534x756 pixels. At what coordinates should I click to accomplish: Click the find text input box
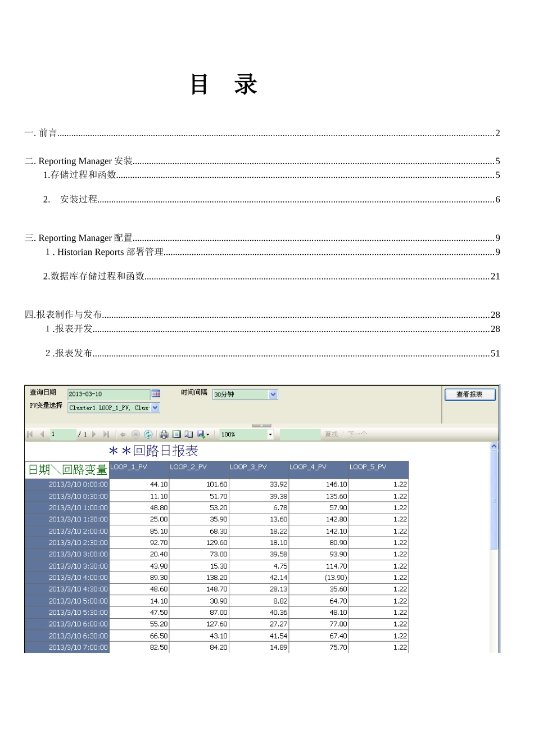point(300,434)
